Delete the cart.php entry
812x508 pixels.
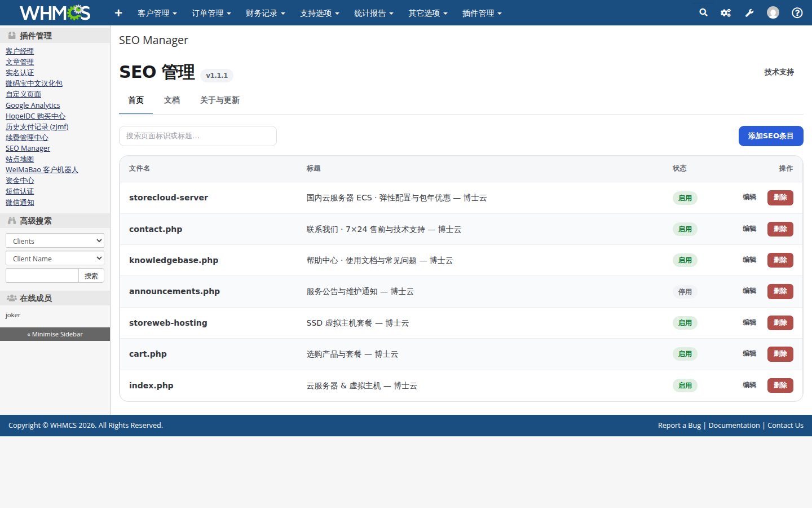[x=780, y=354]
